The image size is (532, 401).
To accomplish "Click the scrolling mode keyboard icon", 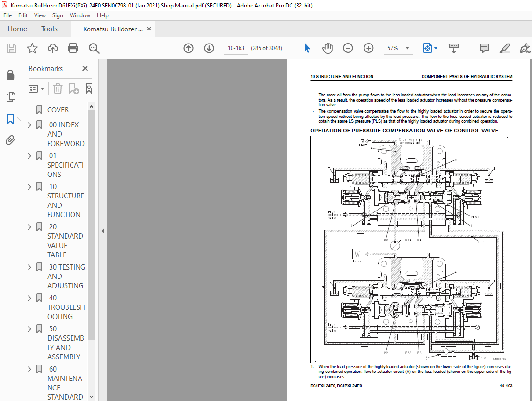I will point(453,48).
